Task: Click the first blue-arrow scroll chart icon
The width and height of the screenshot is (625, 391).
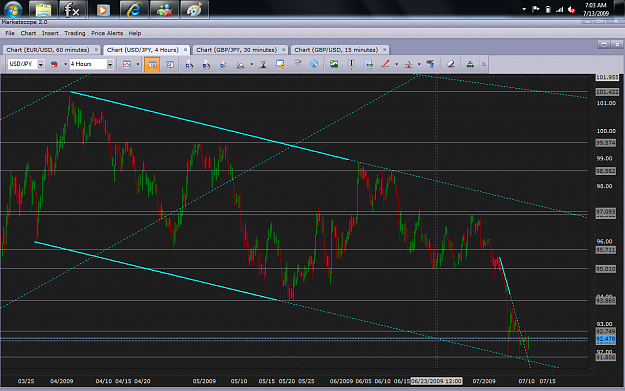Action: pos(189,64)
